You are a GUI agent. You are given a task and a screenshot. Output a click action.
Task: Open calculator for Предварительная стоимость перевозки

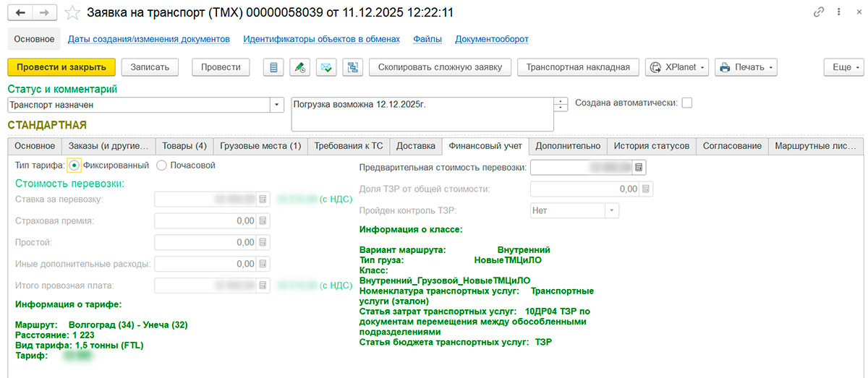[639, 168]
